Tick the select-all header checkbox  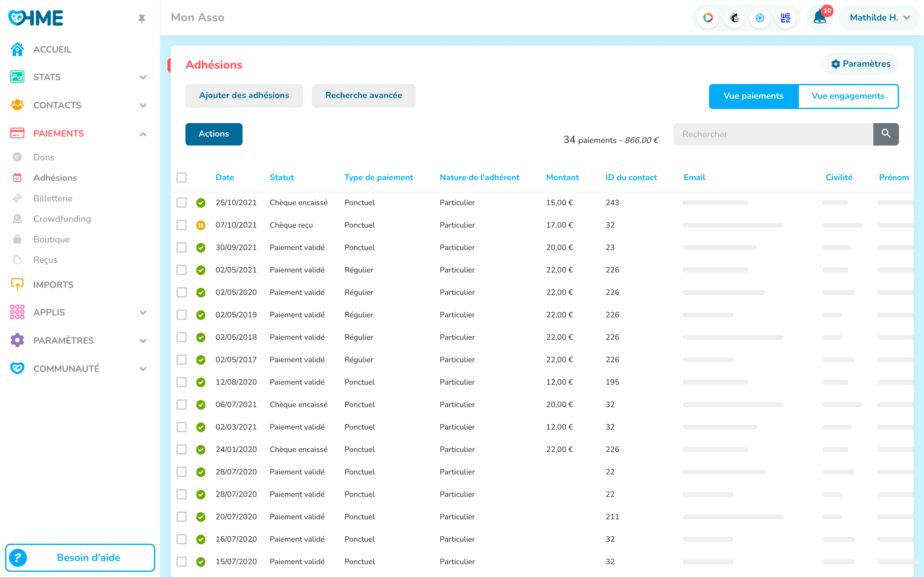click(182, 178)
